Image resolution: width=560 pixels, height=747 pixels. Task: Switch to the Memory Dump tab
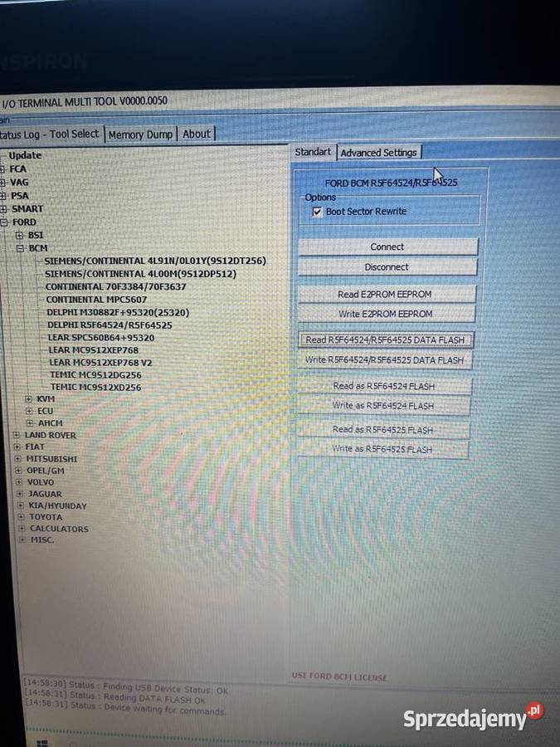click(140, 134)
